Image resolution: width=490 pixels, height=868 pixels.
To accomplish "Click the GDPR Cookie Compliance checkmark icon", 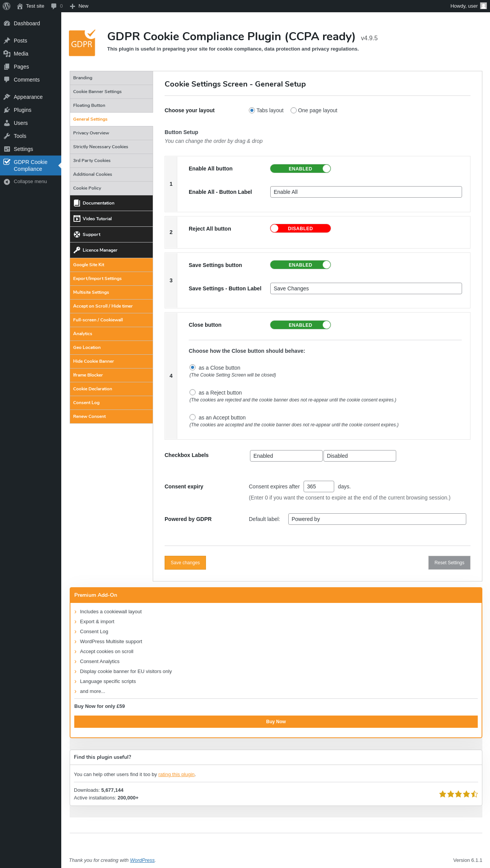I will (x=7, y=162).
